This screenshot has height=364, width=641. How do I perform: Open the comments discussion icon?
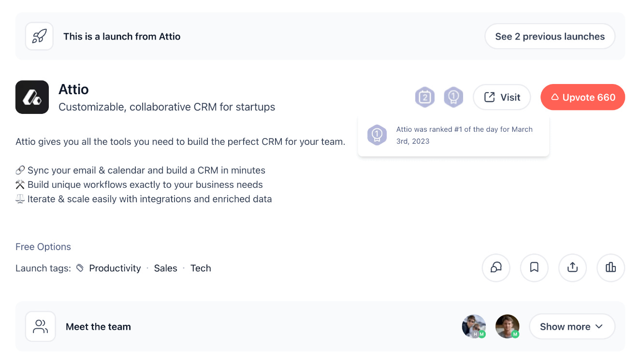coord(496,267)
